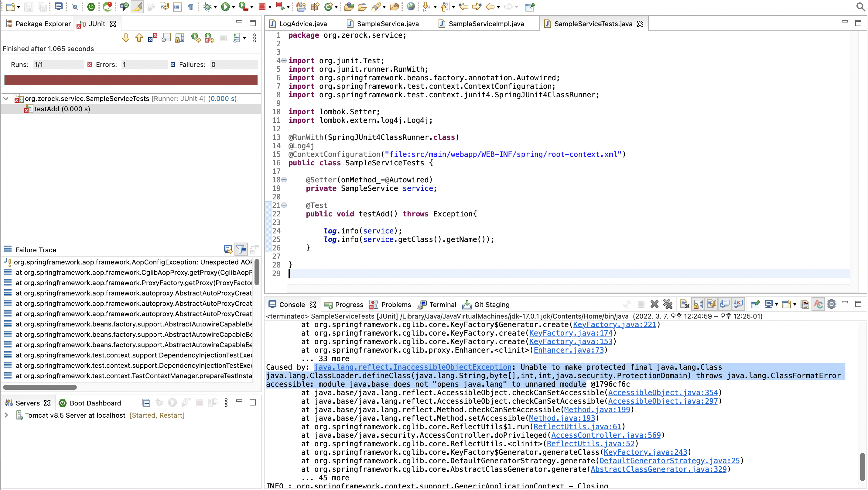Screen dimensions: 868x490
Task: Click Rerun Failed Tests First icon
Action: [x=209, y=38]
